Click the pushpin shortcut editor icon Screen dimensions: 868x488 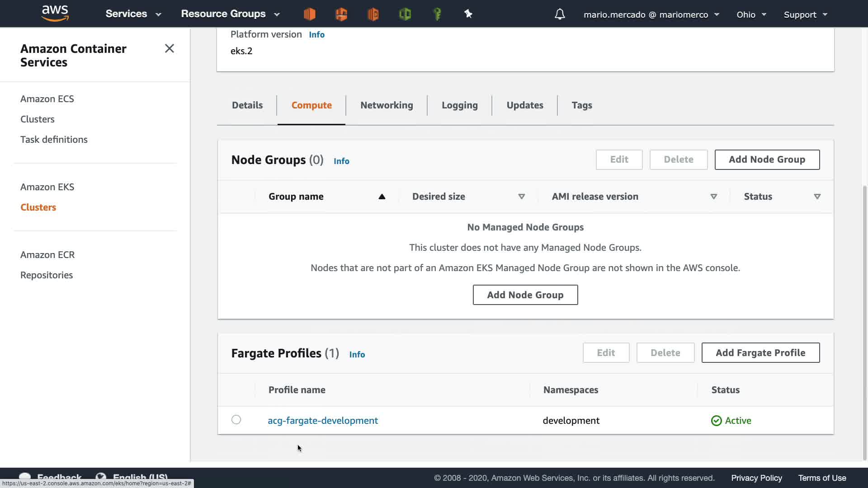[468, 14]
